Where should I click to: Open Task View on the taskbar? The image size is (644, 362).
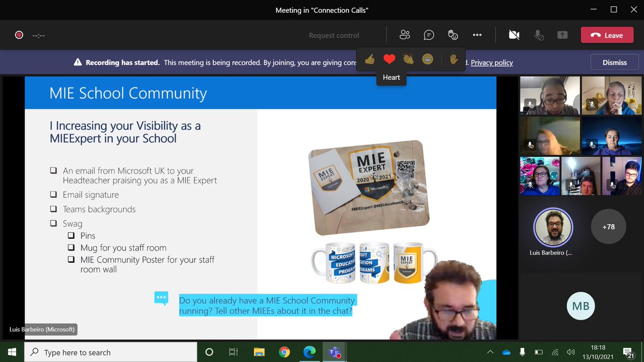click(x=233, y=352)
